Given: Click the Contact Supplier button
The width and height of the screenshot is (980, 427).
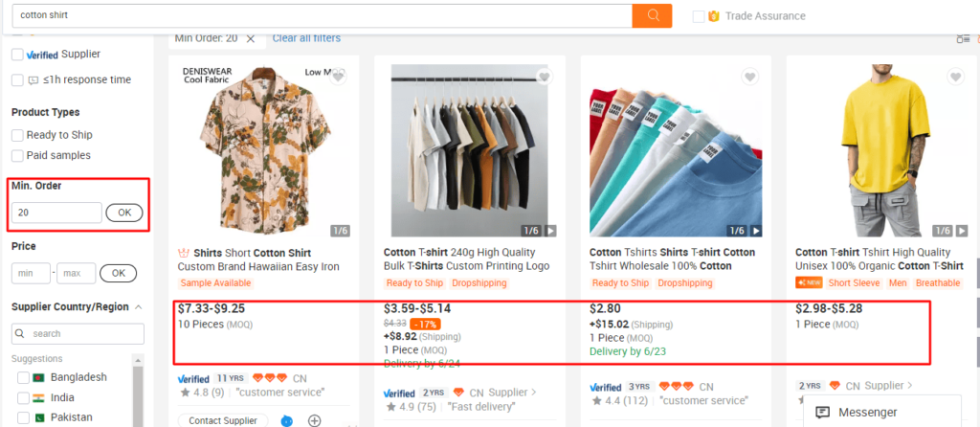Looking at the screenshot, I should pos(222,420).
